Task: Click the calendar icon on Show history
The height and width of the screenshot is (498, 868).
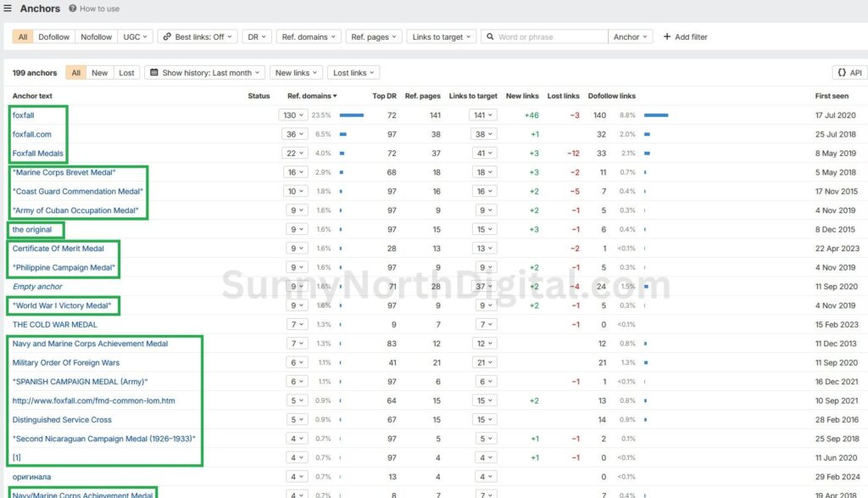Action: click(x=154, y=73)
